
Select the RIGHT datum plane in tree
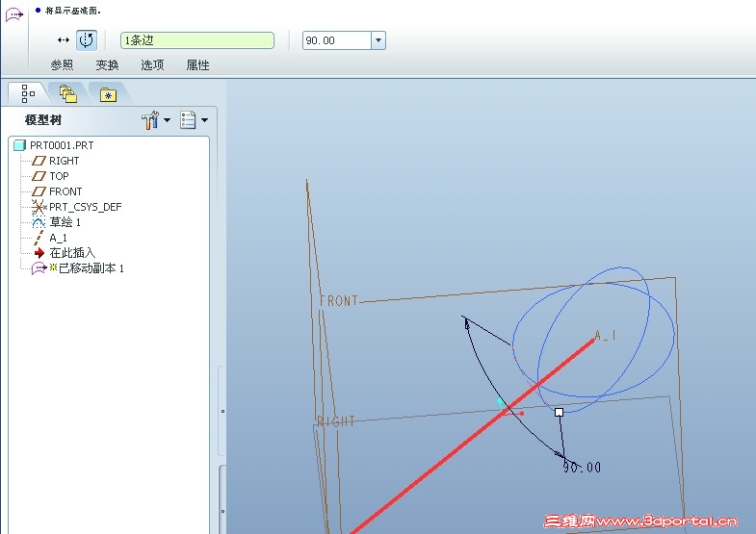(65, 161)
